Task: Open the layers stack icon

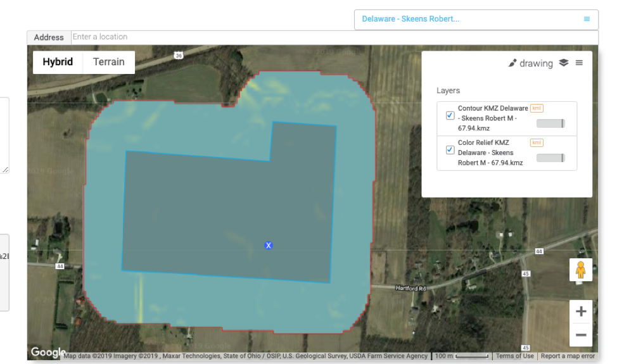Action: 564,63
